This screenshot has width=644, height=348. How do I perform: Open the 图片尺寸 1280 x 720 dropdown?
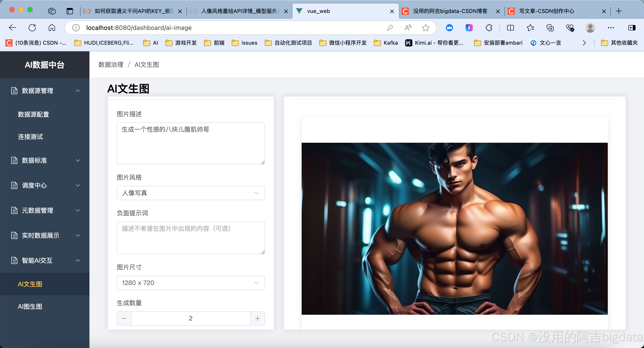click(191, 283)
